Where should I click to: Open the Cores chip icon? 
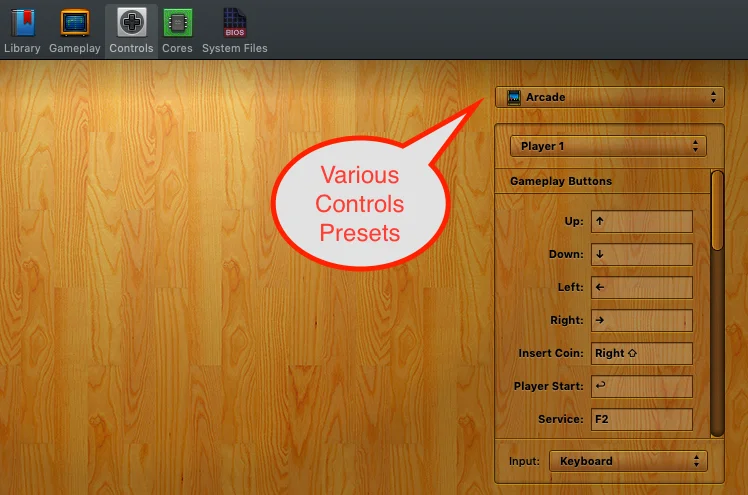(177, 22)
